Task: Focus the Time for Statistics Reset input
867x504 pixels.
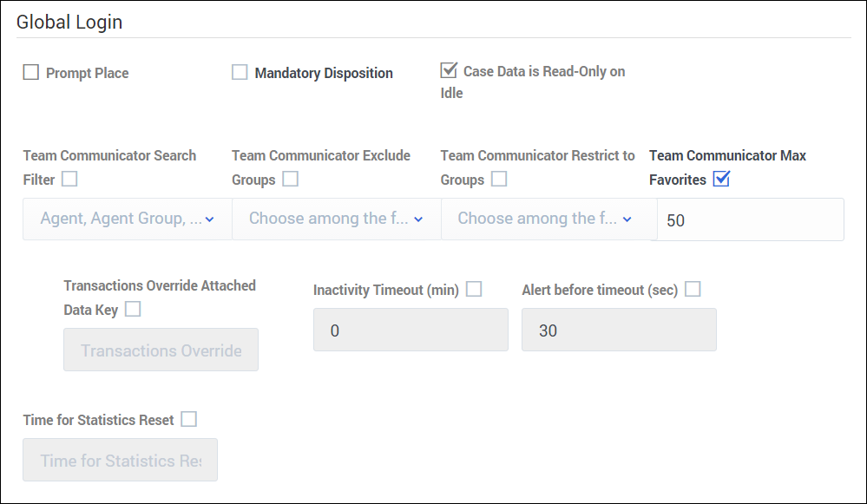Action: click(121, 461)
